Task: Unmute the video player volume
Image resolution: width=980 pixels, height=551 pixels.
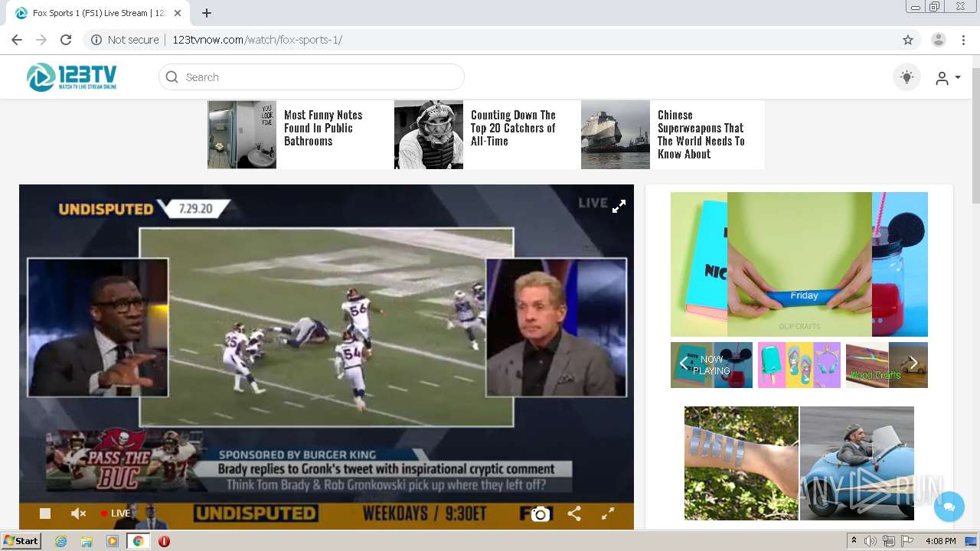Action: 78,514
